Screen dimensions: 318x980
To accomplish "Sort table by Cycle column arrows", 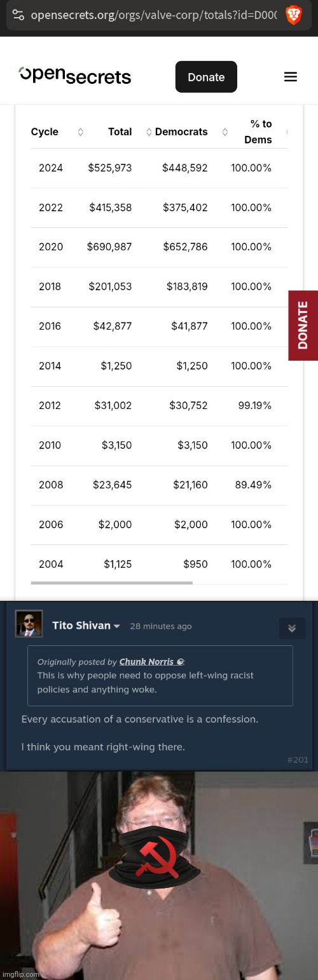I will pos(81,132).
